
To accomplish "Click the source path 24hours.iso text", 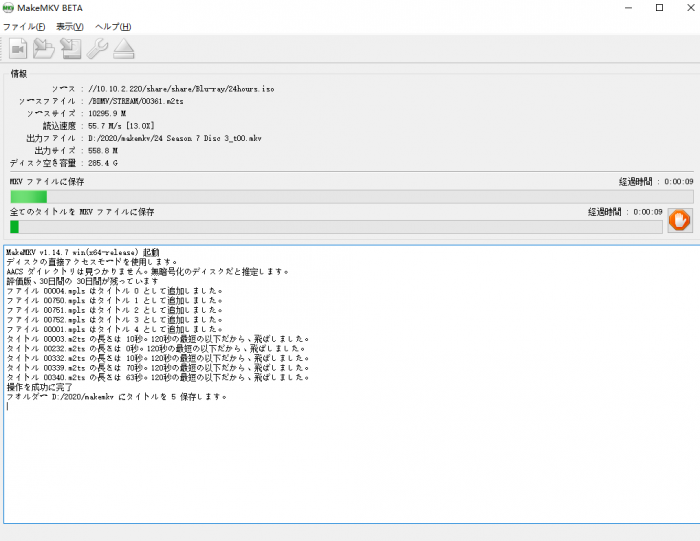I will tap(181, 89).
